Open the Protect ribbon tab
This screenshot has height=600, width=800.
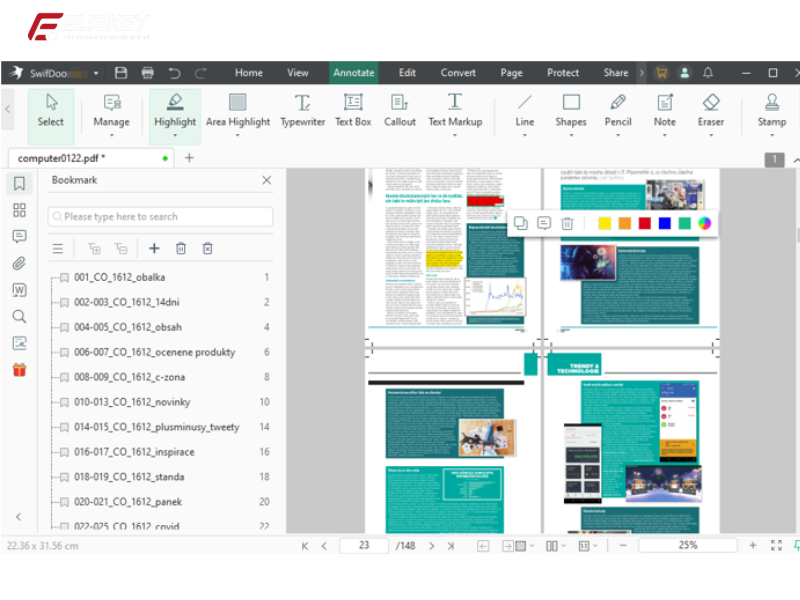click(563, 73)
